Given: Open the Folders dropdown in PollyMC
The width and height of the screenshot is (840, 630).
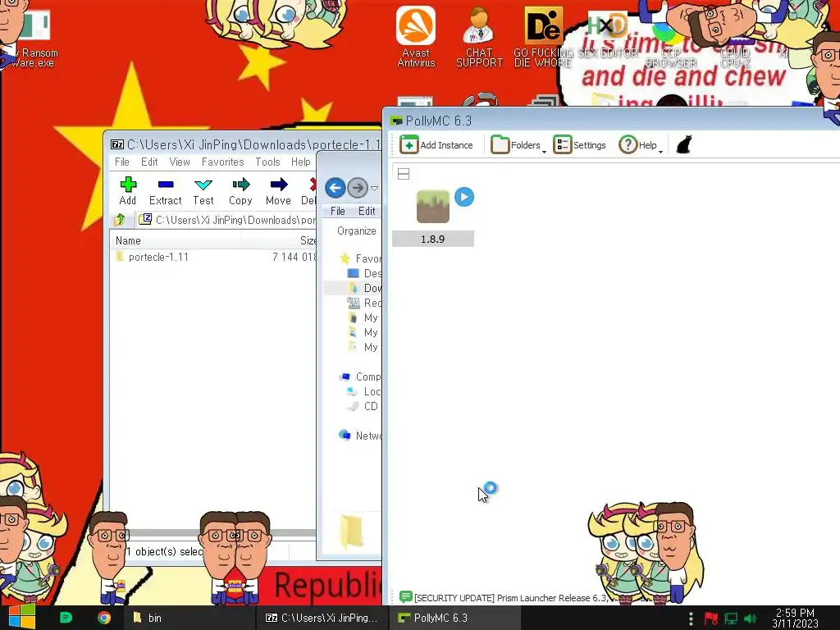Looking at the screenshot, I should (518, 144).
